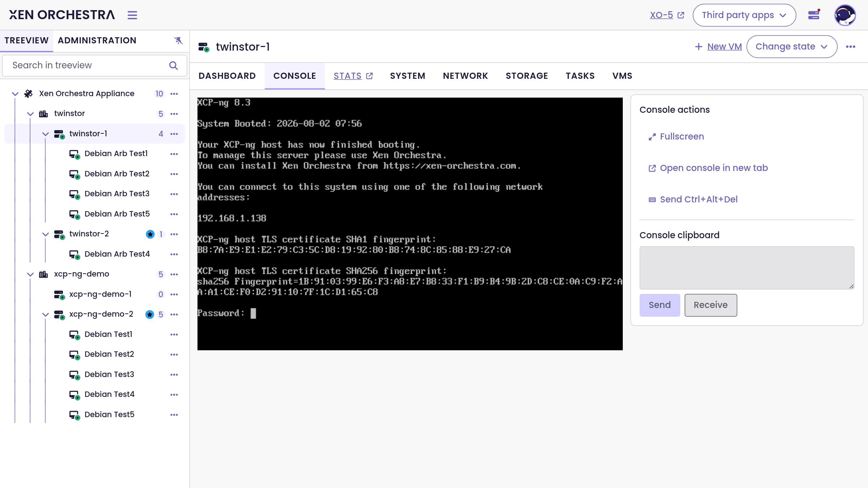Collapse the twinstor-1 host node
The height and width of the screenshot is (488, 868).
pyautogui.click(x=46, y=134)
